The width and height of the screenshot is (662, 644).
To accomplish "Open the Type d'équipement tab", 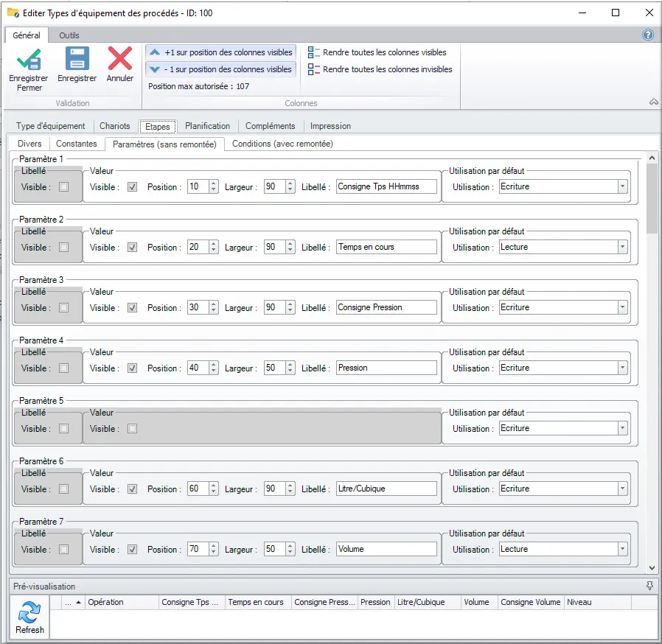I will pyautogui.click(x=51, y=126).
